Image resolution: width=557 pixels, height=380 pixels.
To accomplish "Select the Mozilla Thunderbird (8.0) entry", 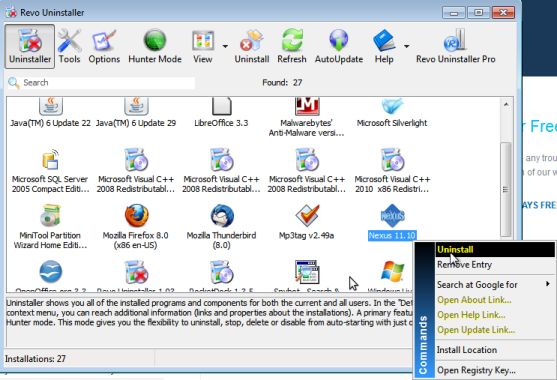I will (221, 227).
